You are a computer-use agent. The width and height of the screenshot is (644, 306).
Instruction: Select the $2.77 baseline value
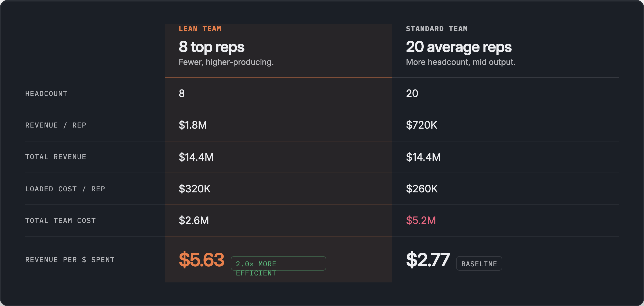coord(428,260)
